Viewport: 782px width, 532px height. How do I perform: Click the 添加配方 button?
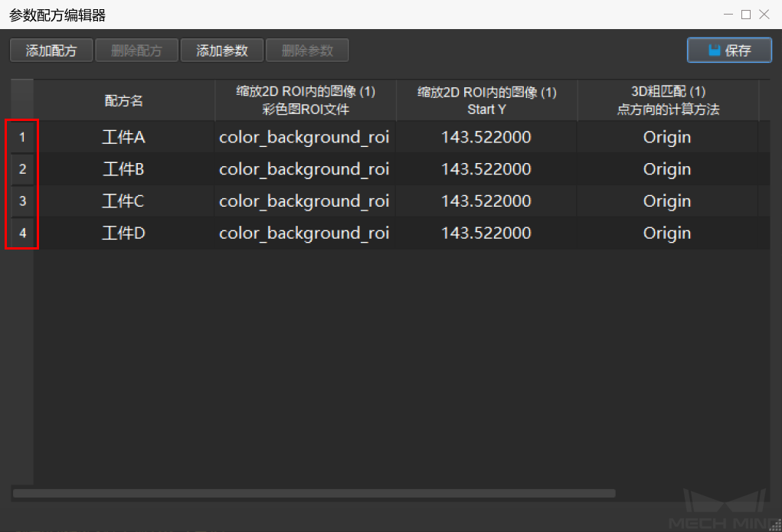point(51,51)
